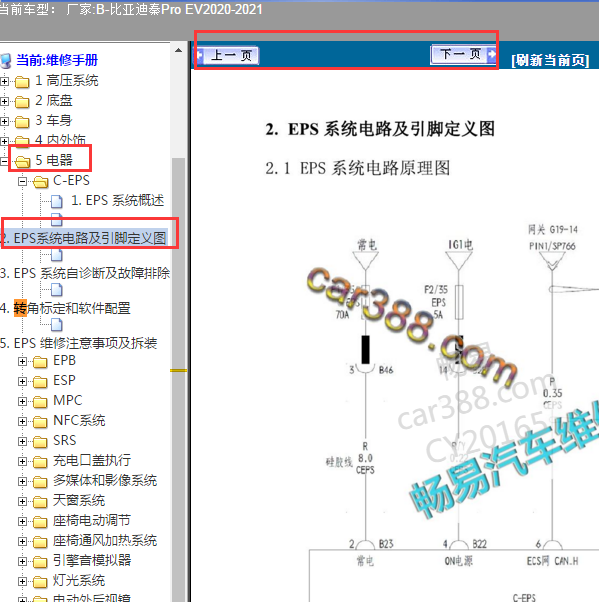Click page icon above 5. EPS 维修注意事项及拆装
This screenshot has width=599, height=602.
click(x=57, y=325)
